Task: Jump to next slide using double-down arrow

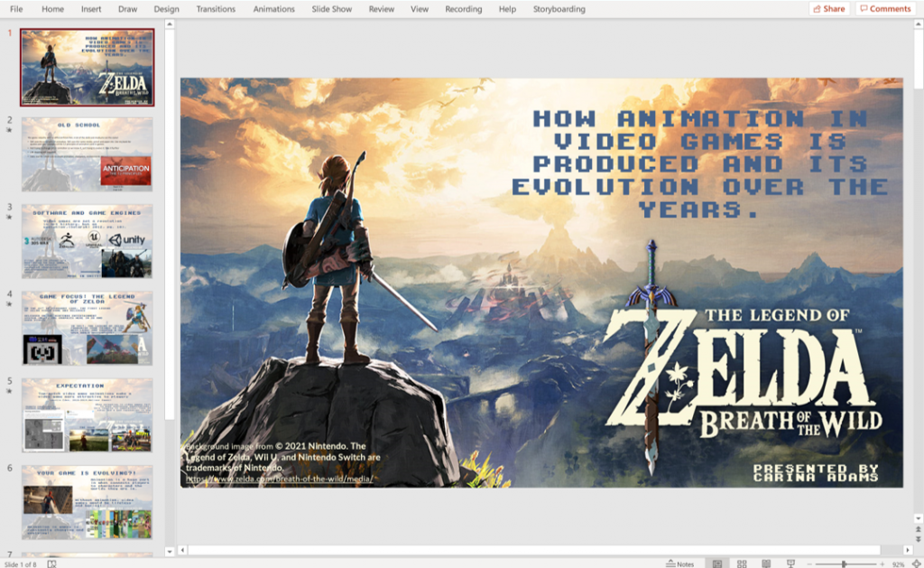Action: coord(918,539)
